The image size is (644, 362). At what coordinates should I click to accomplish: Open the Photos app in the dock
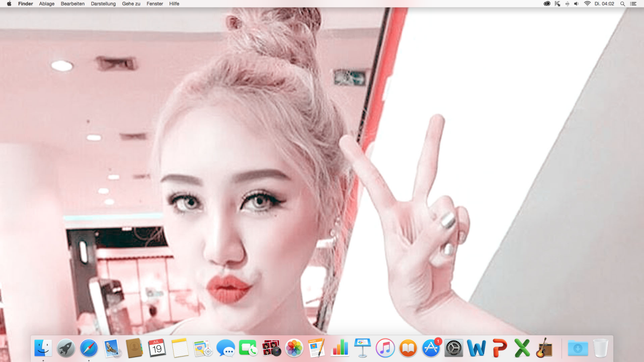coord(294,348)
